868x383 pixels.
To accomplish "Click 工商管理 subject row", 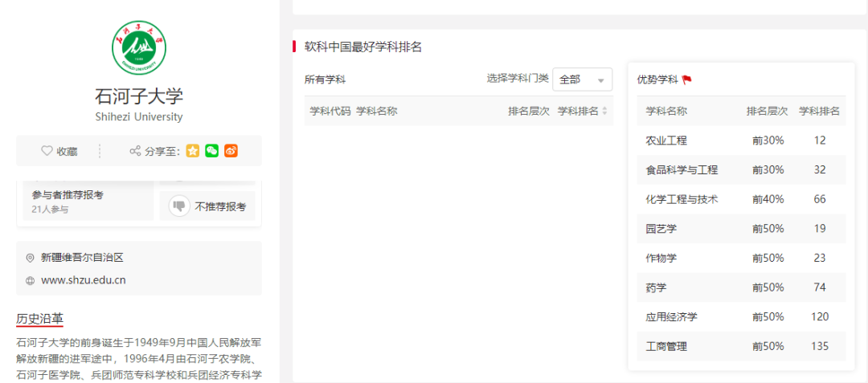I will coord(741,347).
